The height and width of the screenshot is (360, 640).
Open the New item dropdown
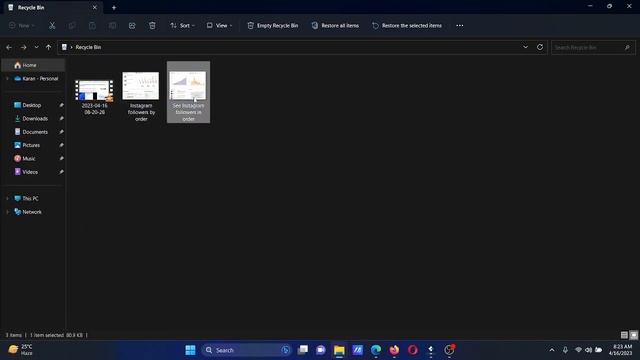click(22, 25)
